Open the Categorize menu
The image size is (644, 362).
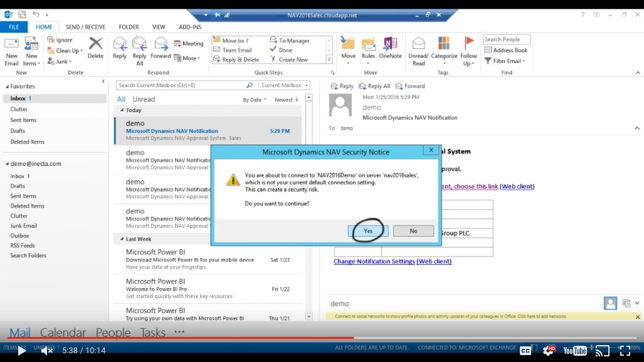(x=444, y=51)
